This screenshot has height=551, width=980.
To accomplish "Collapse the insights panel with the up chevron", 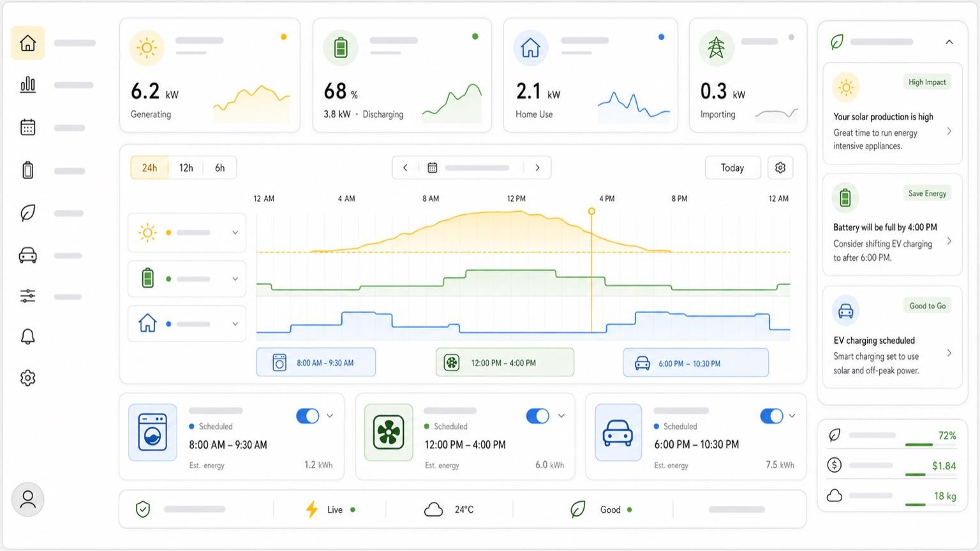I will 949,42.
